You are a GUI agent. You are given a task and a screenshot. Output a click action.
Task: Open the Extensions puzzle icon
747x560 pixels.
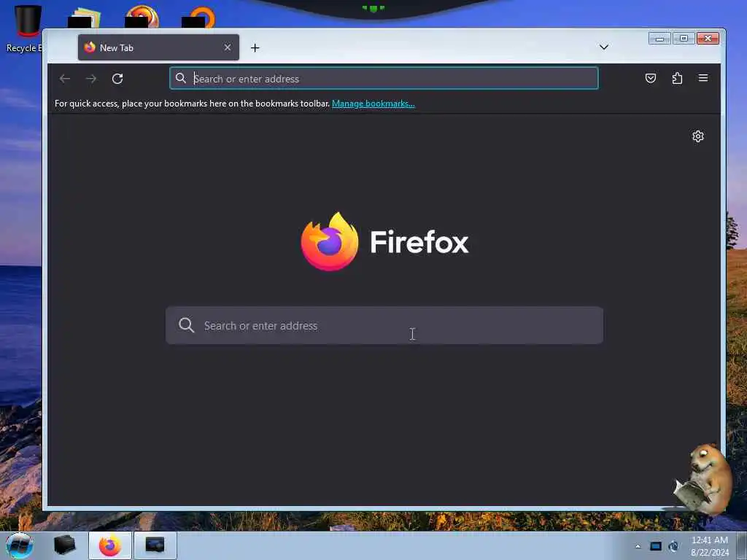click(x=677, y=78)
